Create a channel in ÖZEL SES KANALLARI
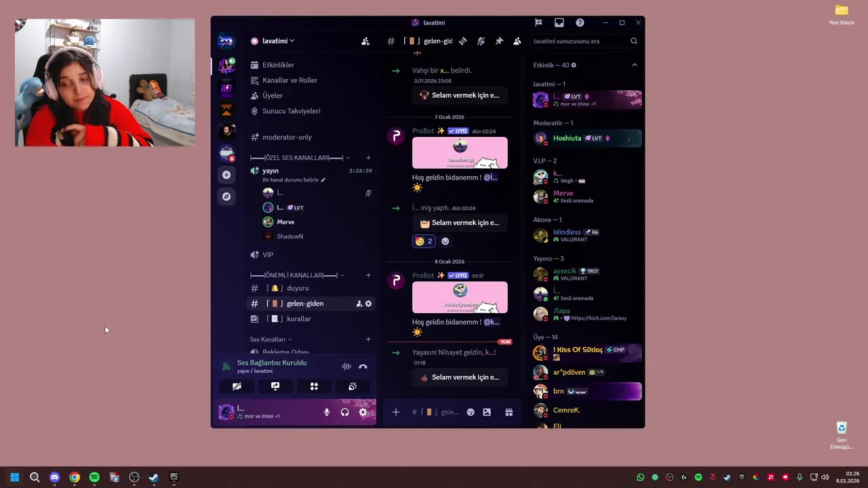The height and width of the screenshot is (488, 868). tap(368, 158)
